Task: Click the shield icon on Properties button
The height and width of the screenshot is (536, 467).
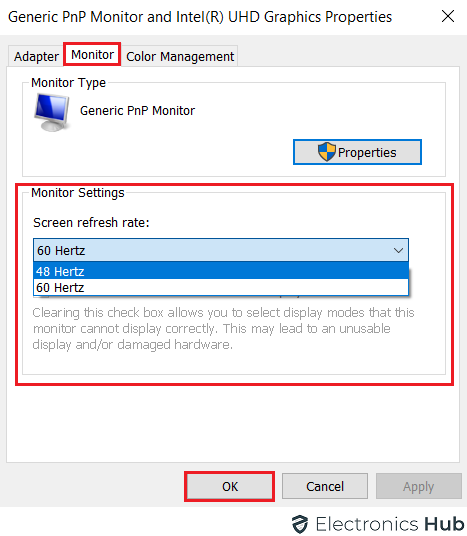Action: click(x=326, y=152)
